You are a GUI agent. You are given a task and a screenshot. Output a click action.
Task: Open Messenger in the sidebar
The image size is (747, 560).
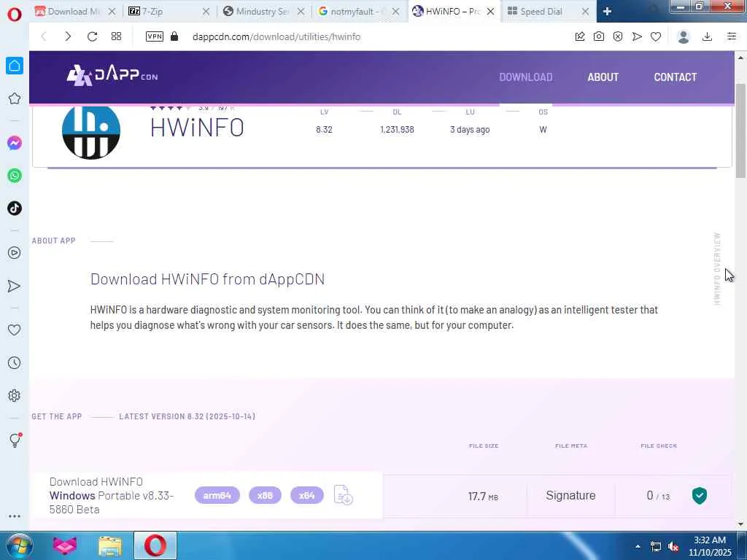(15, 143)
